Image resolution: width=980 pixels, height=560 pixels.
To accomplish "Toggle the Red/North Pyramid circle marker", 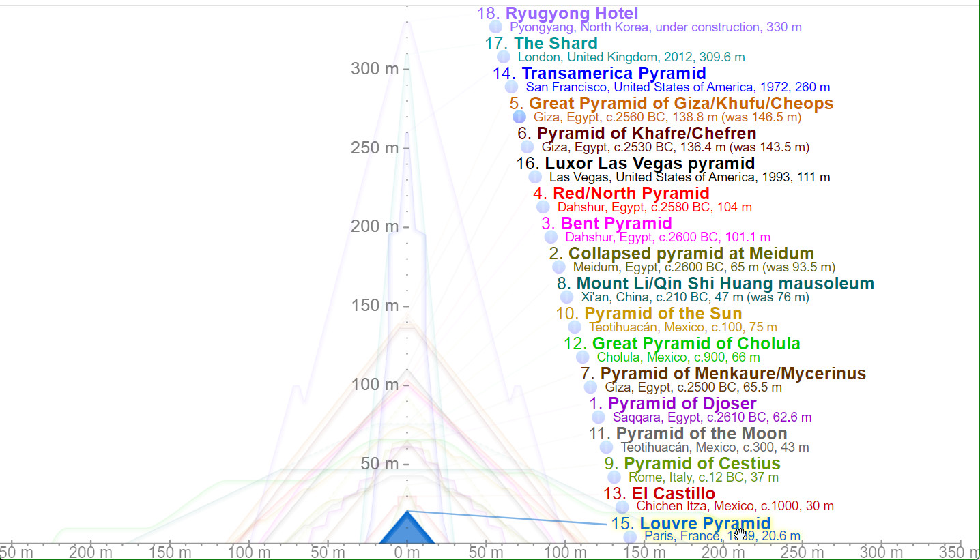I will click(x=543, y=207).
